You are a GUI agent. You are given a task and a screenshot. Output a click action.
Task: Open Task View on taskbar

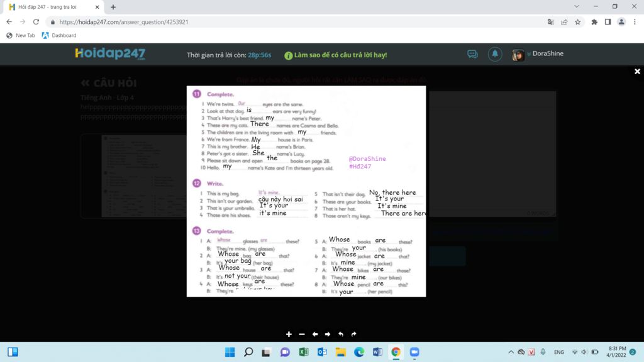point(266,352)
